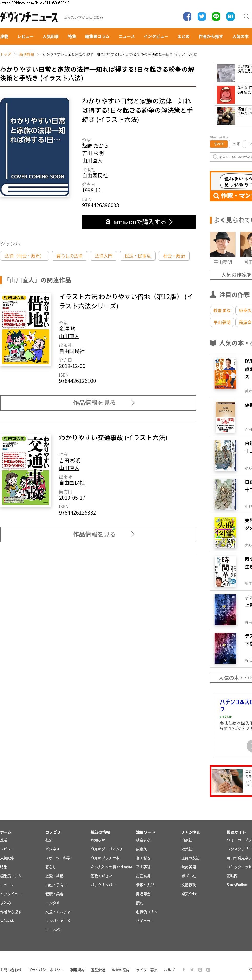Click amazonで購入する button
The image size is (252, 980).
[x=139, y=222]
